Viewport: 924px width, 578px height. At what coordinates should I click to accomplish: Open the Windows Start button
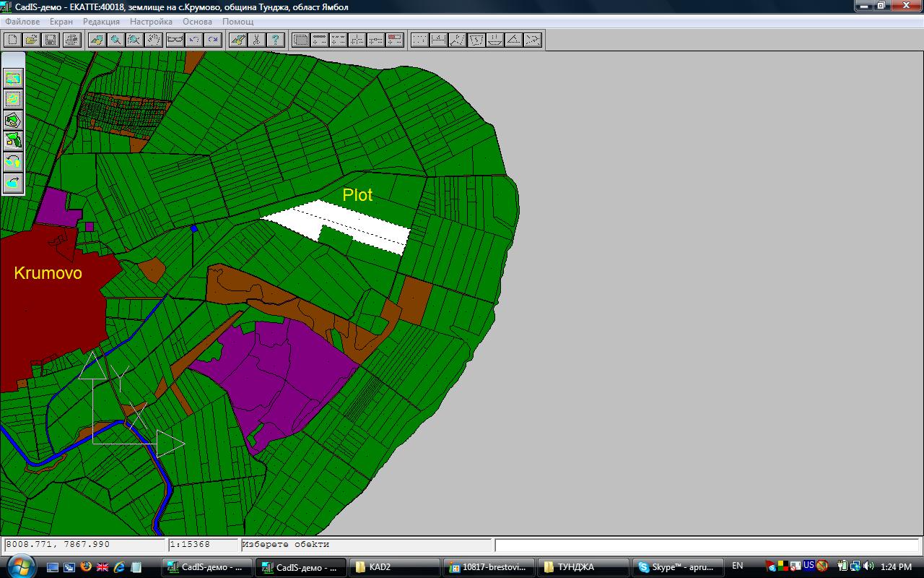pyautogui.click(x=19, y=566)
